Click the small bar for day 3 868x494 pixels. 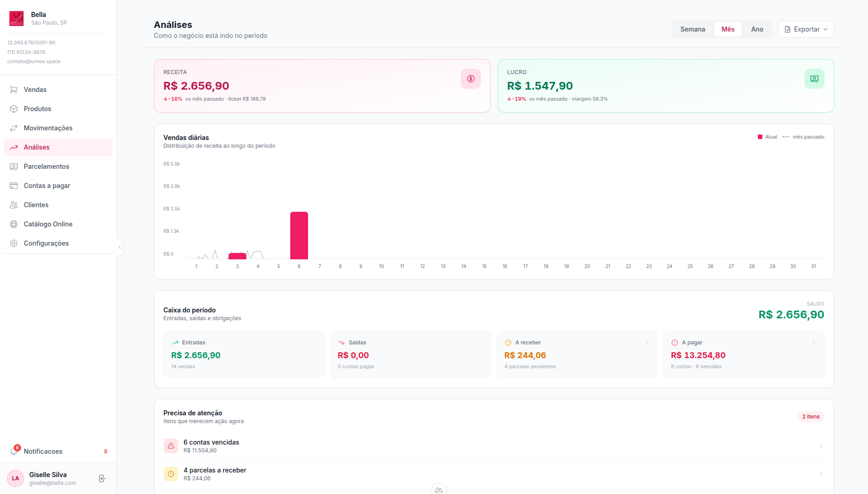point(237,256)
